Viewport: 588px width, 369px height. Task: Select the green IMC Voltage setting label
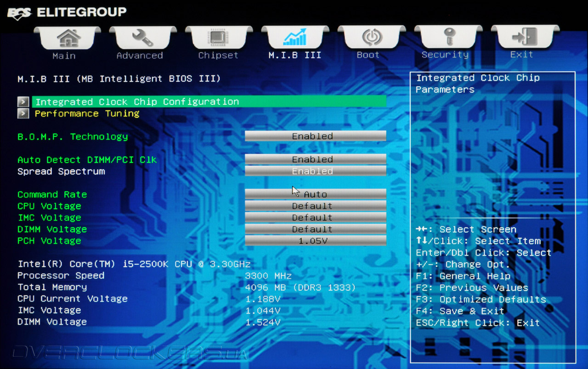click(49, 218)
